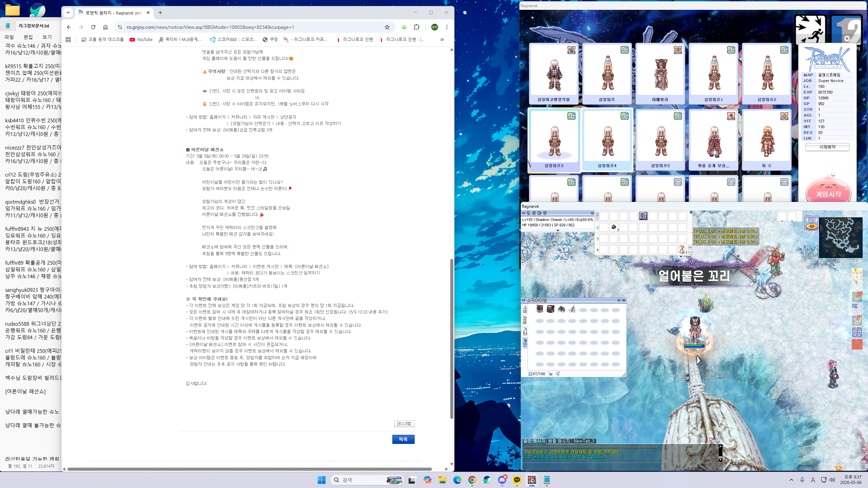Viewport: 868px width, 488px height.
Task: Open the YouTube bookmark
Action: (x=141, y=40)
